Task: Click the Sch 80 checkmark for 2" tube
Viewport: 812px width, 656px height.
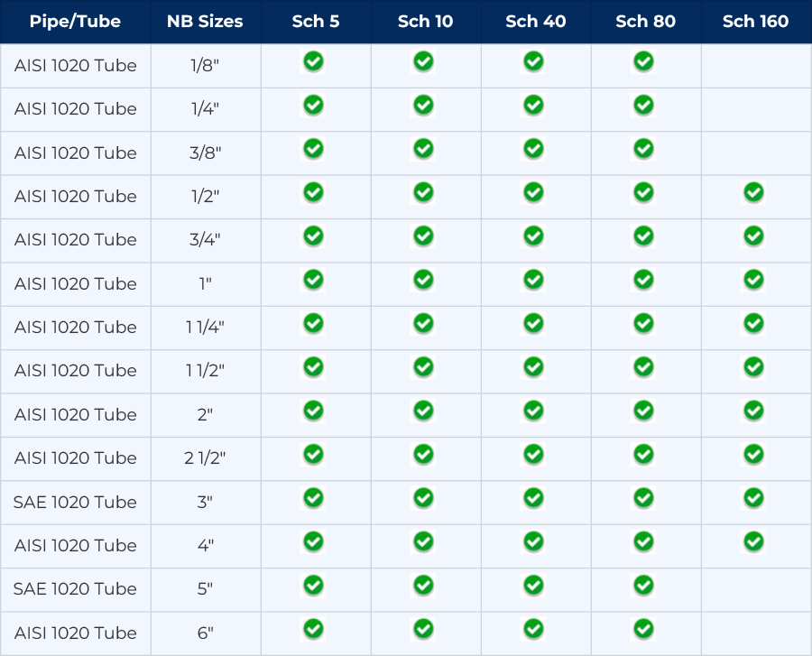Action: (x=643, y=411)
